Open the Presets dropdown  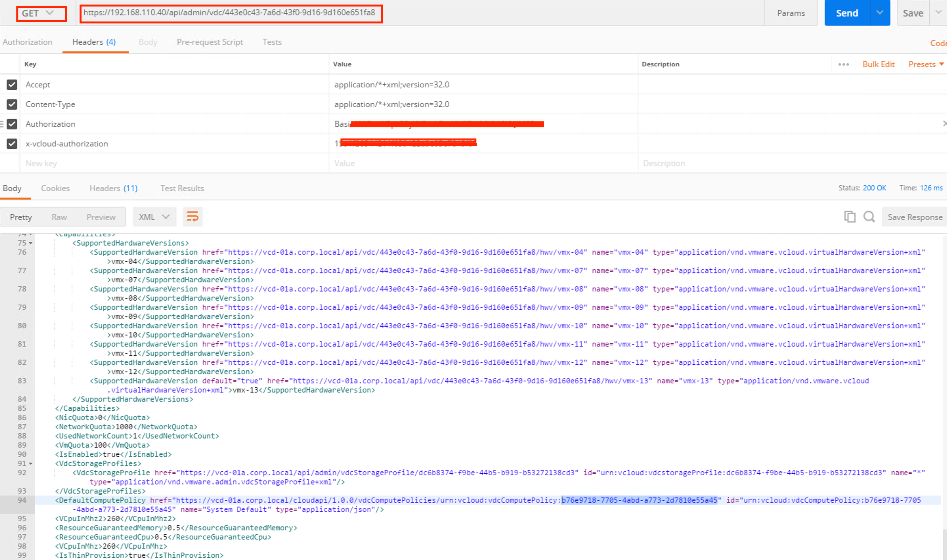coord(925,65)
